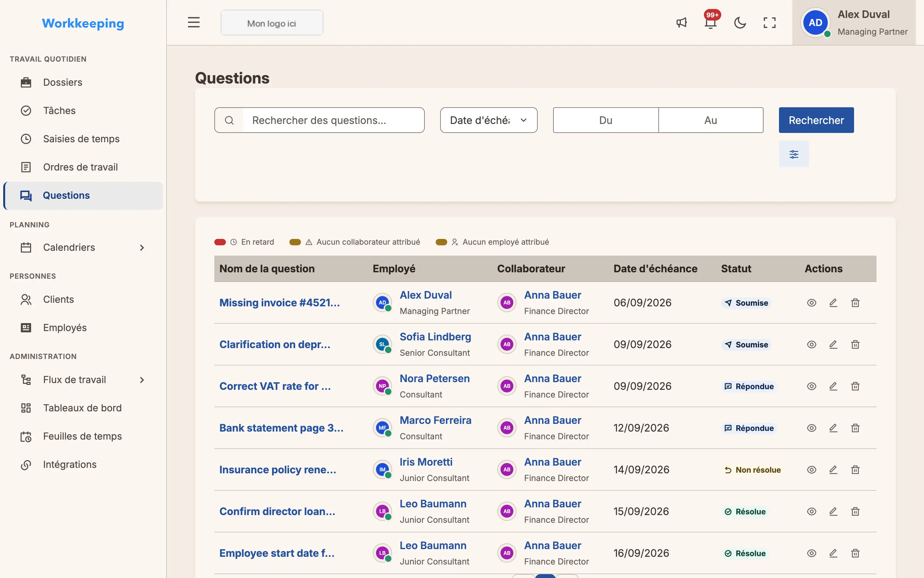The height and width of the screenshot is (578, 924).
Task: Open Clients in the sidebar
Action: (x=83, y=299)
